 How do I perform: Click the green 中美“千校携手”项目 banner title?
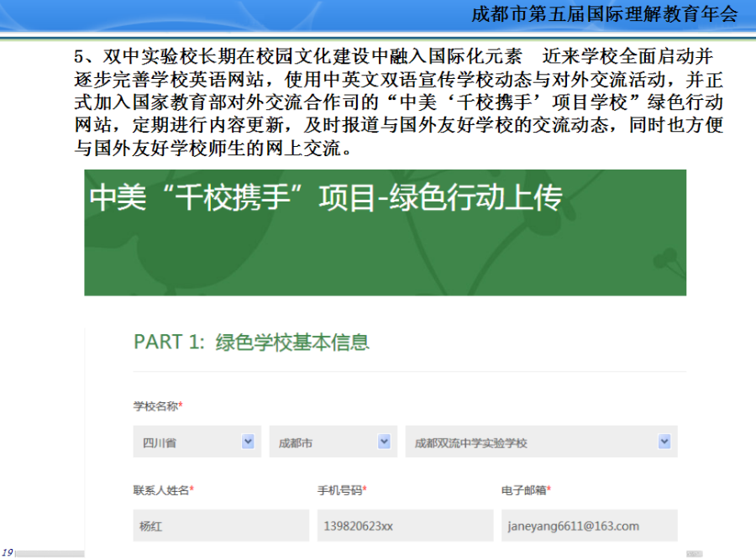(x=326, y=198)
